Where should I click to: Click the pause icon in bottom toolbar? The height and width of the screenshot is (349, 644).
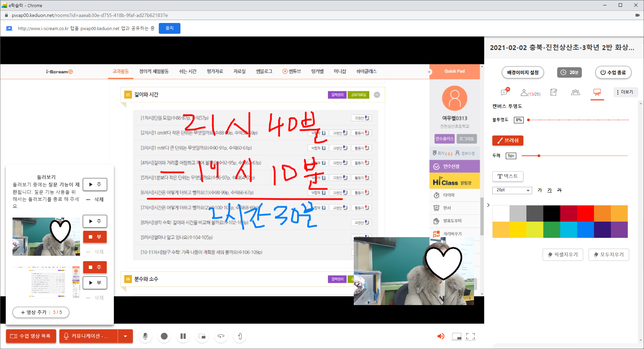point(183,336)
